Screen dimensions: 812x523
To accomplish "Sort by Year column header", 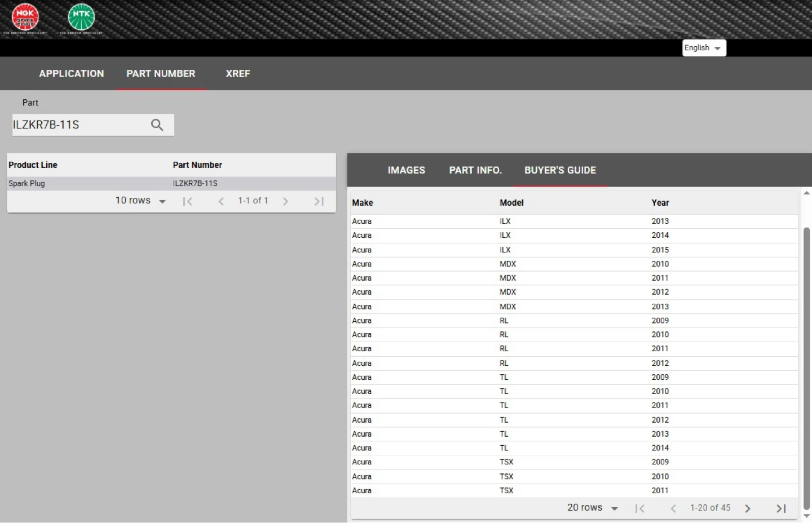I will [660, 203].
